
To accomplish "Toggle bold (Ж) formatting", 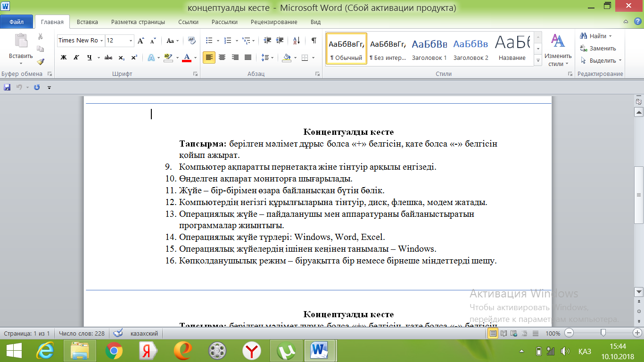I will click(x=64, y=58).
